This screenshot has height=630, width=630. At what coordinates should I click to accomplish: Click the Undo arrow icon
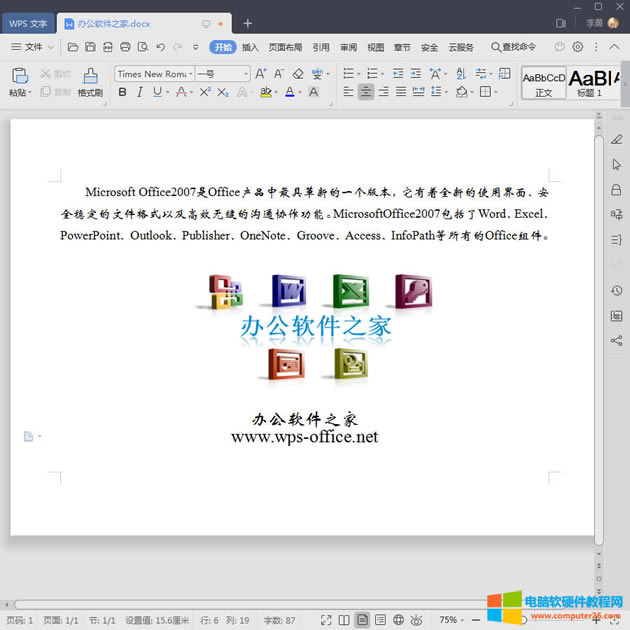coord(160,47)
